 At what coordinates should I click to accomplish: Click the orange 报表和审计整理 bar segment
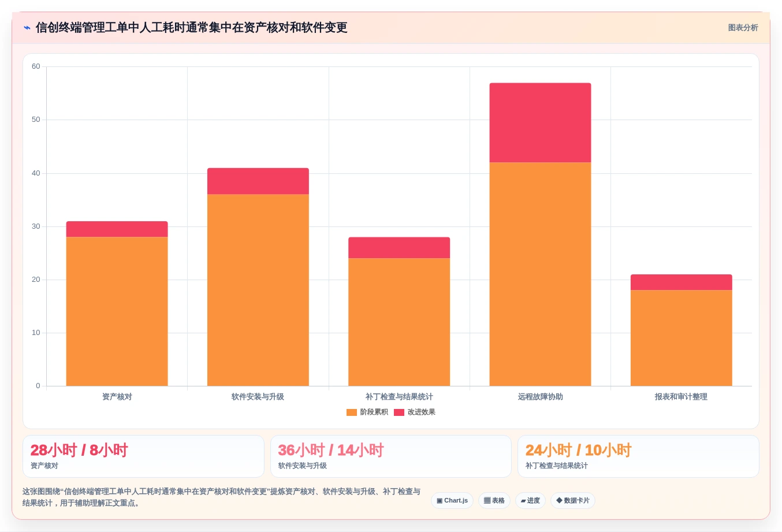click(x=681, y=338)
